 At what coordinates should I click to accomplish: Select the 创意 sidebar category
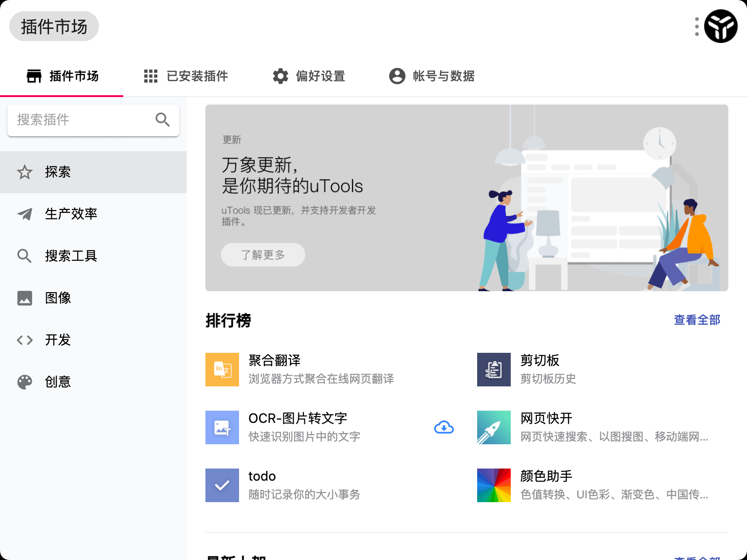pos(93,382)
